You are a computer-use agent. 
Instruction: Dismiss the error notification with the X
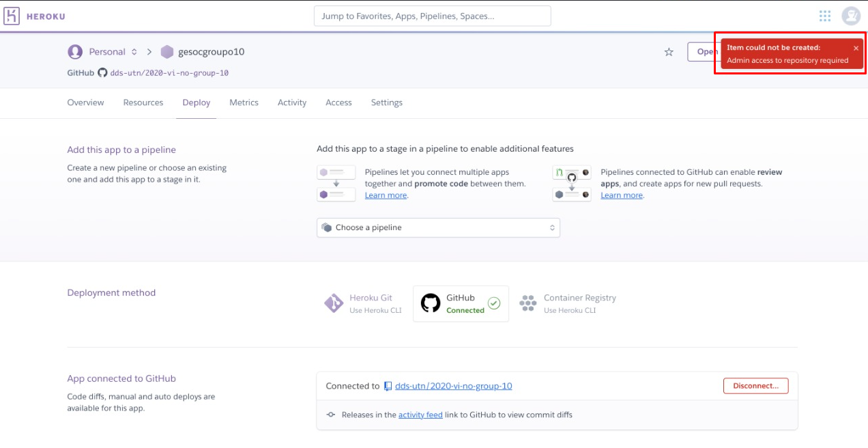(856, 48)
